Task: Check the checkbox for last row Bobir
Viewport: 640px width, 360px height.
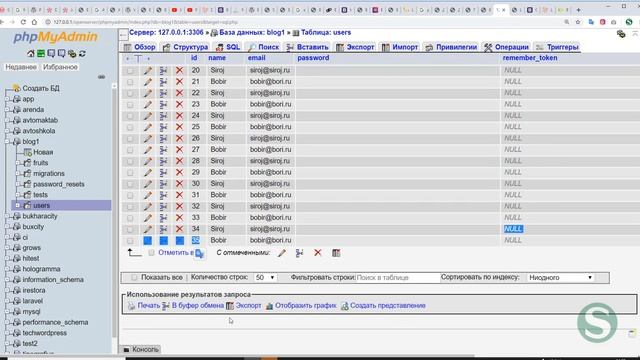Action: 130,241
